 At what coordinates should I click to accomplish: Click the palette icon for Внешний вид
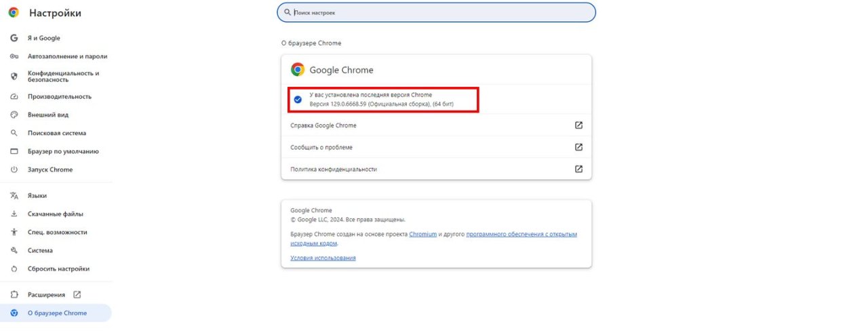click(14, 115)
